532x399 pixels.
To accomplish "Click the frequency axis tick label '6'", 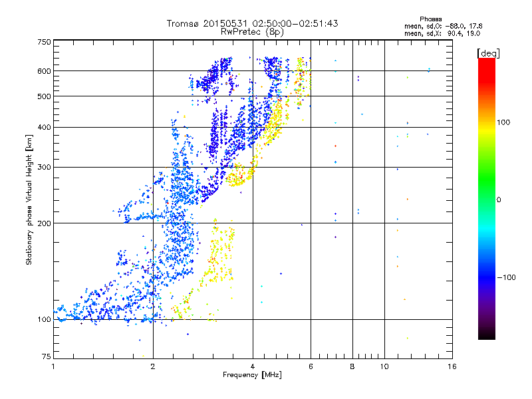I will (x=311, y=366).
